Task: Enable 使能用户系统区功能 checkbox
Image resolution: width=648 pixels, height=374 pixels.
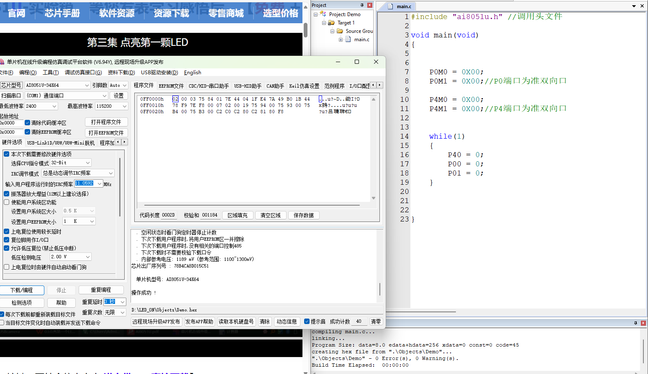Action: (7, 202)
